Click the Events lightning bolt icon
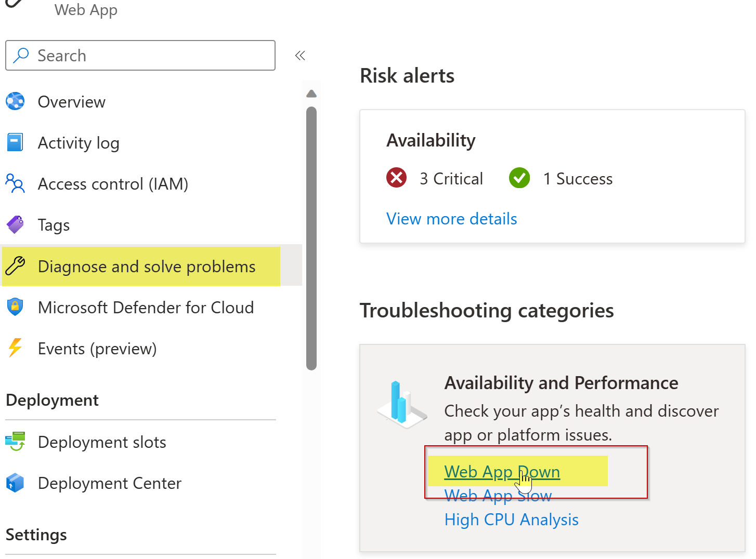Image resolution: width=756 pixels, height=559 pixels. [15, 348]
